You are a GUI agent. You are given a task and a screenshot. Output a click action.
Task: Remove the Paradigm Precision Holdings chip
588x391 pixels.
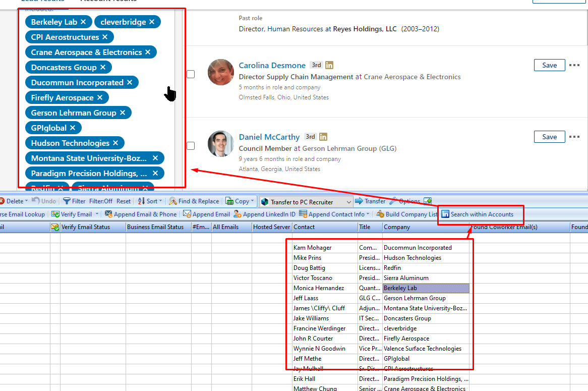coord(155,173)
